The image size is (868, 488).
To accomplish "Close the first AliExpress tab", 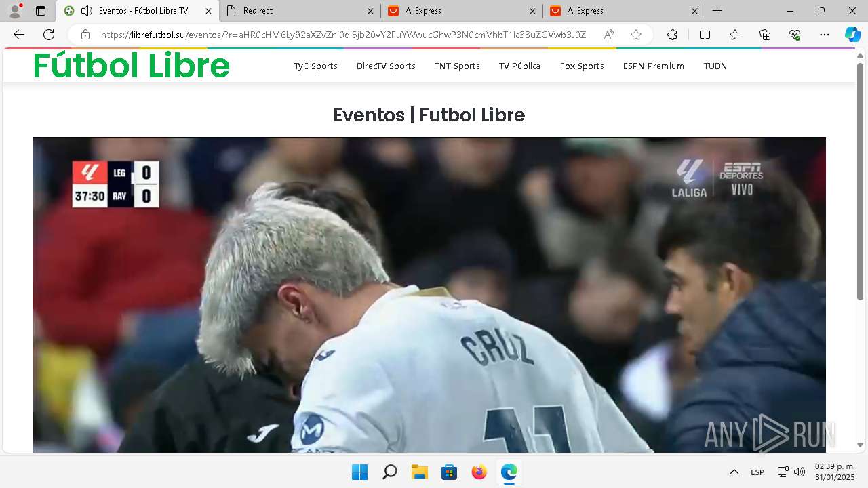I will (x=532, y=11).
